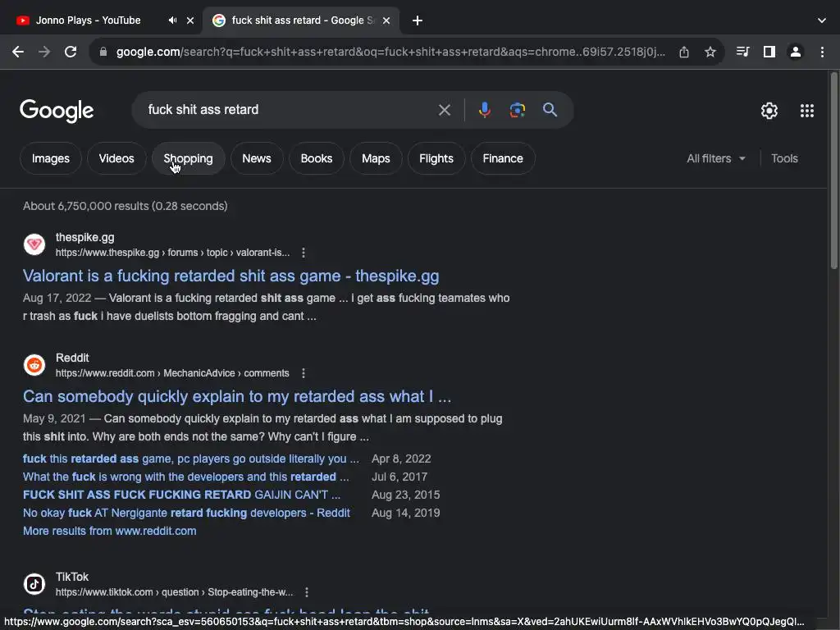
Task: Filter results by Maps
Action: coord(376,158)
